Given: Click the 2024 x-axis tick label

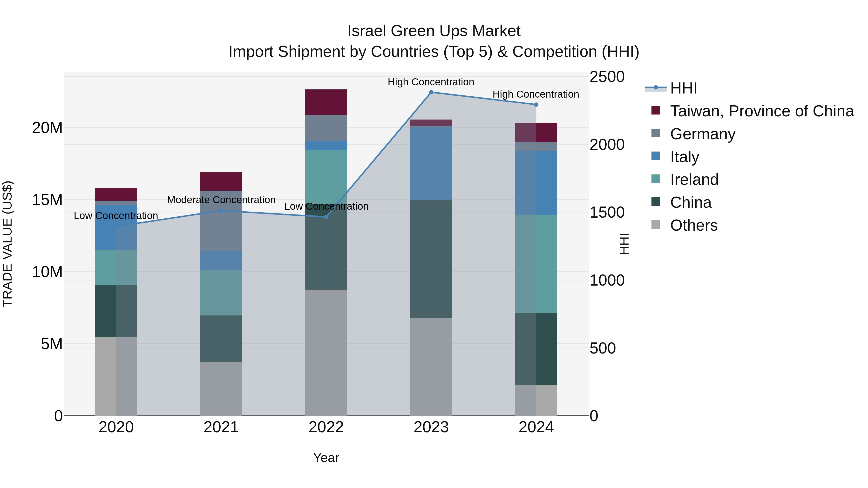Looking at the screenshot, I should click(536, 427).
